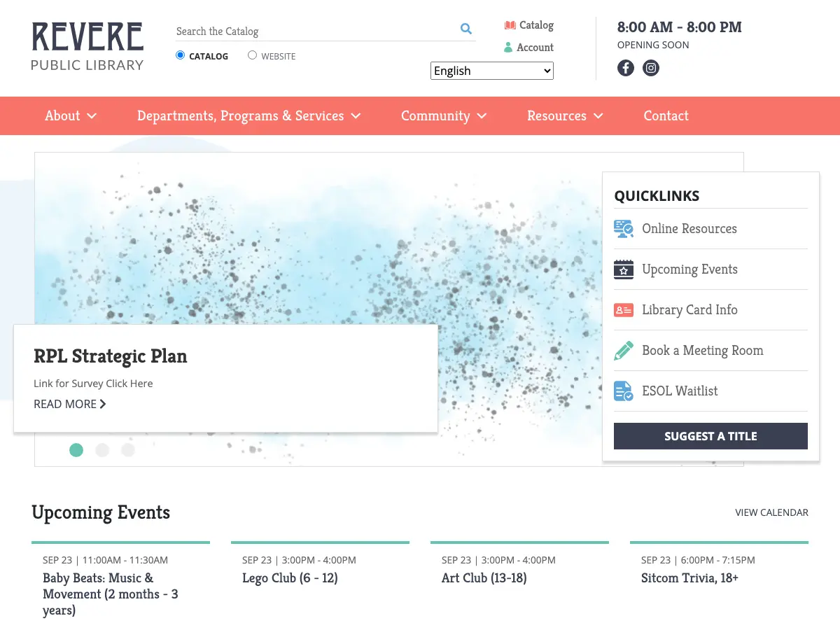This screenshot has width=840, height=630.
Task: Click the magnifier search icon
Action: pos(466,29)
